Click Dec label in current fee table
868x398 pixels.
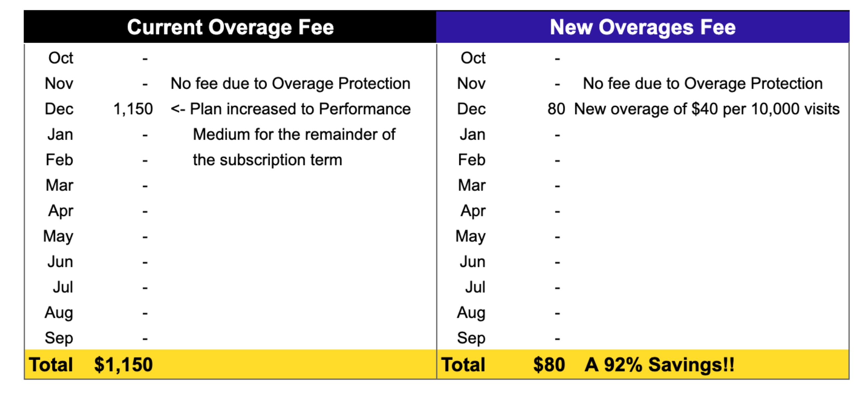point(59,109)
